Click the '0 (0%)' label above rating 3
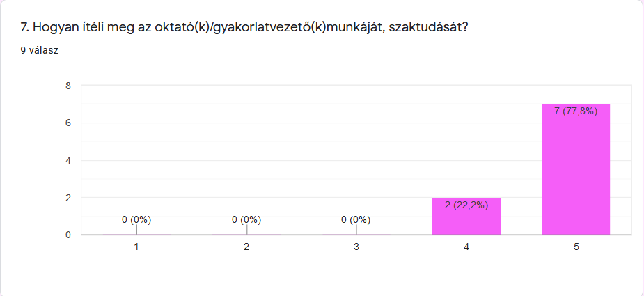This screenshot has width=644, height=296. pos(356,220)
